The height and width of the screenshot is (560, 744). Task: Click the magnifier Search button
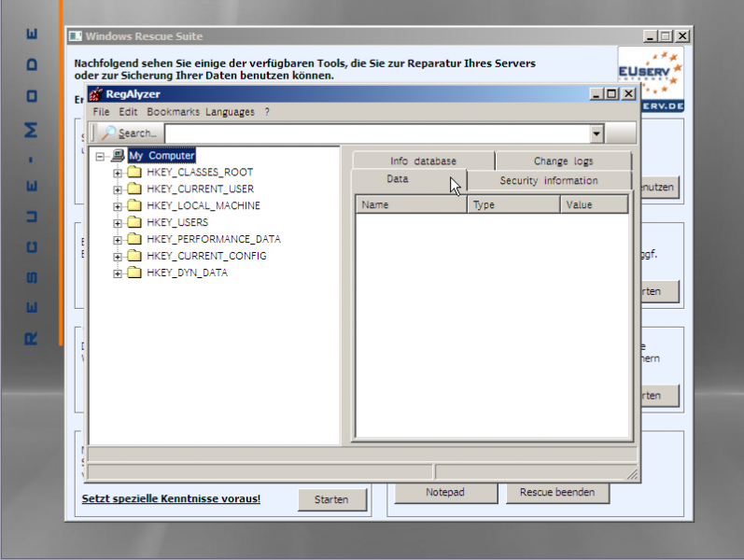[x=130, y=133]
